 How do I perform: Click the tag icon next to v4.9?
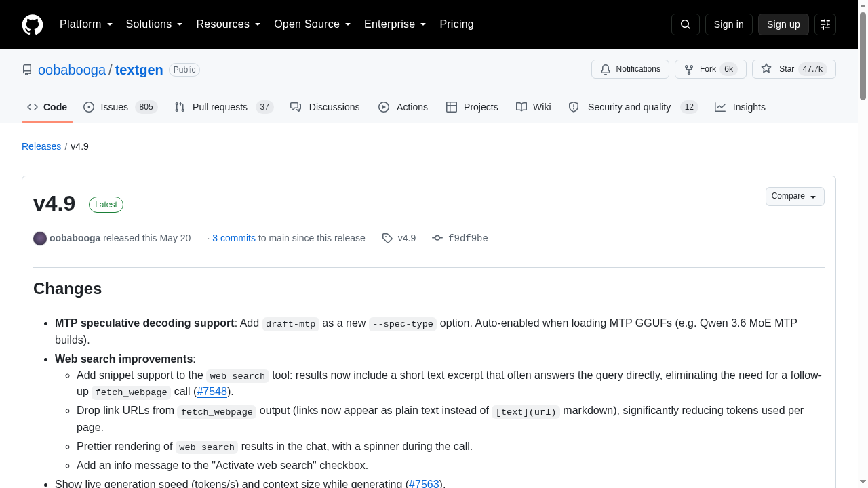(x=387, y=238)
